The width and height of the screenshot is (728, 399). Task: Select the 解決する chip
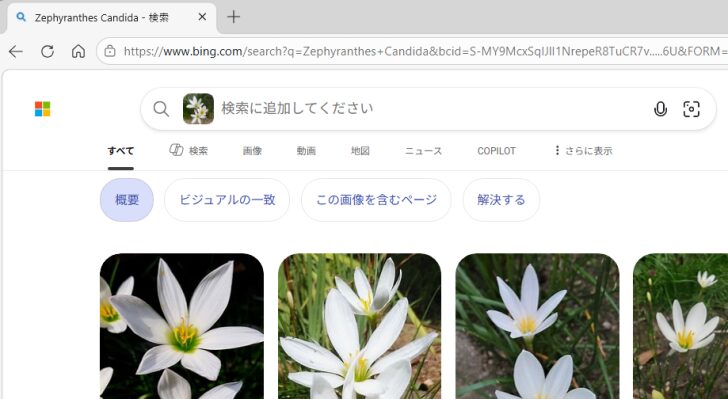coord(501,200)
